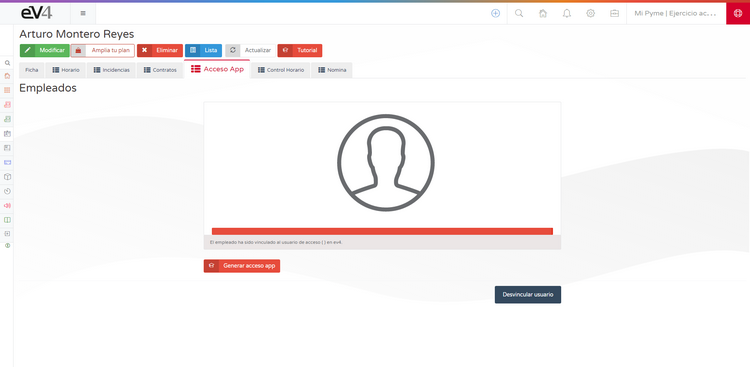
Task: Open the Lista button
Action: 203,50
